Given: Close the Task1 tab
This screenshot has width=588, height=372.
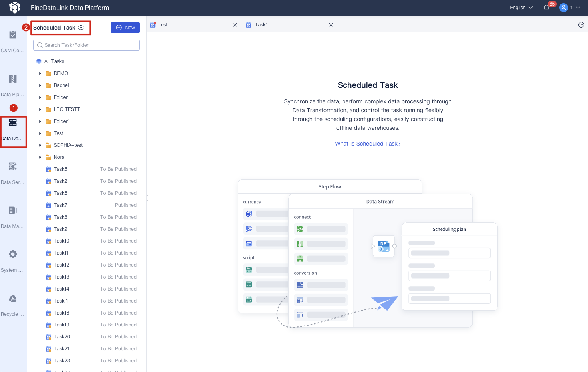Looking at the screenshot, I should coord(331,25).
